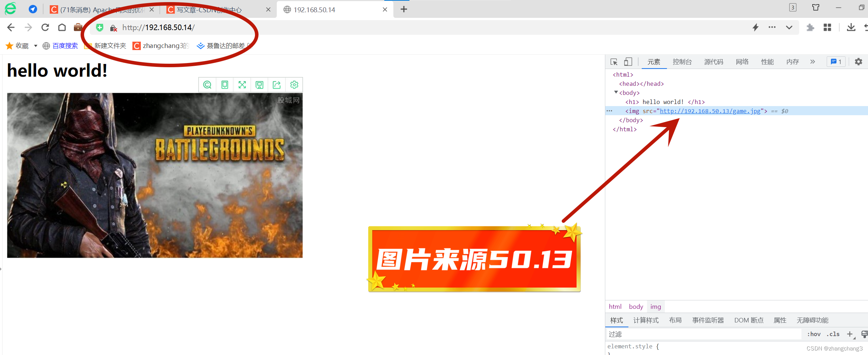
Task: Switch to the 写文章-CSDN tab
Action: pos(208,9)
